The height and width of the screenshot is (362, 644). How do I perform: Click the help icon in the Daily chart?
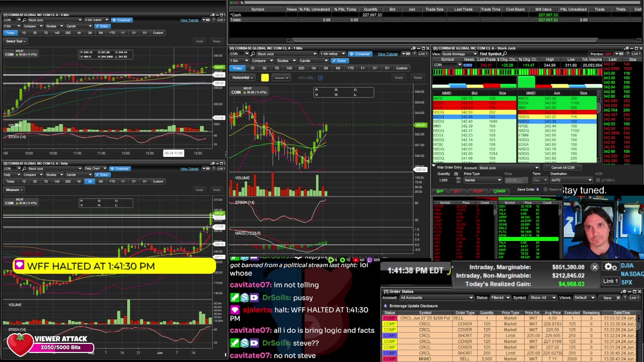214,168
